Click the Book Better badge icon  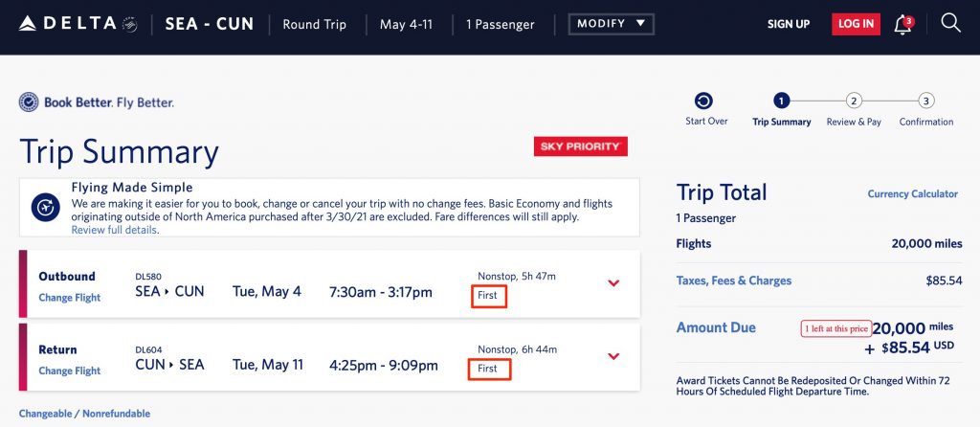29,102
